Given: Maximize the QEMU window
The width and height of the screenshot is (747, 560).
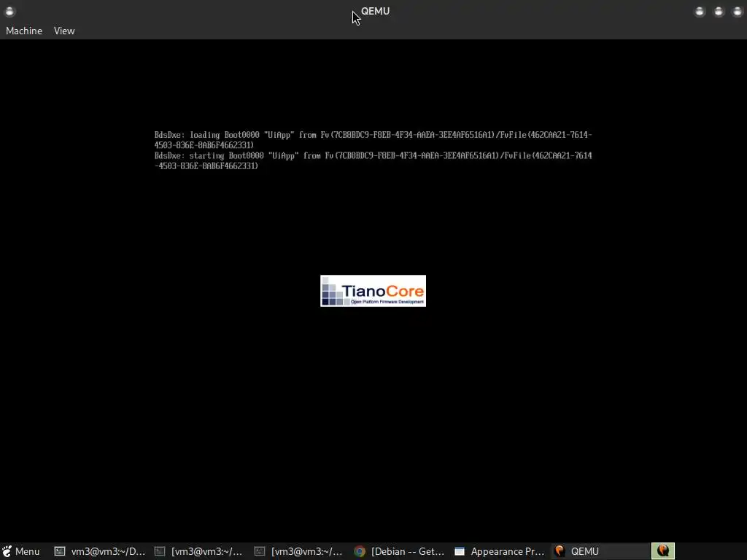Looking at the screenshot, I should (719, 12).
